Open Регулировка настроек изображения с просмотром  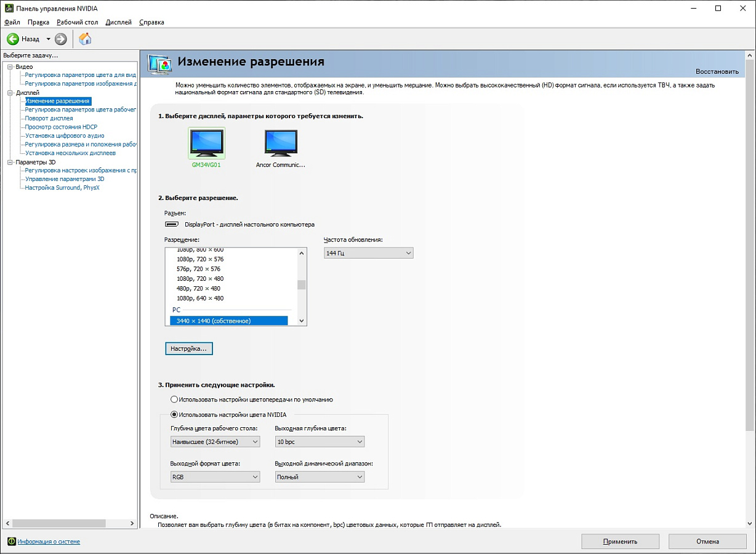click(x=81, y=171)
